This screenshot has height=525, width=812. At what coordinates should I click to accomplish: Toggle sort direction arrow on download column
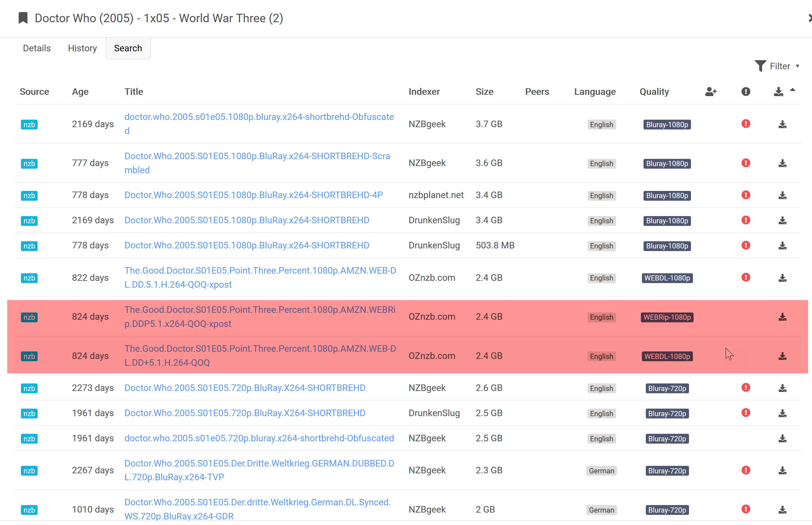tap(793, 90)
